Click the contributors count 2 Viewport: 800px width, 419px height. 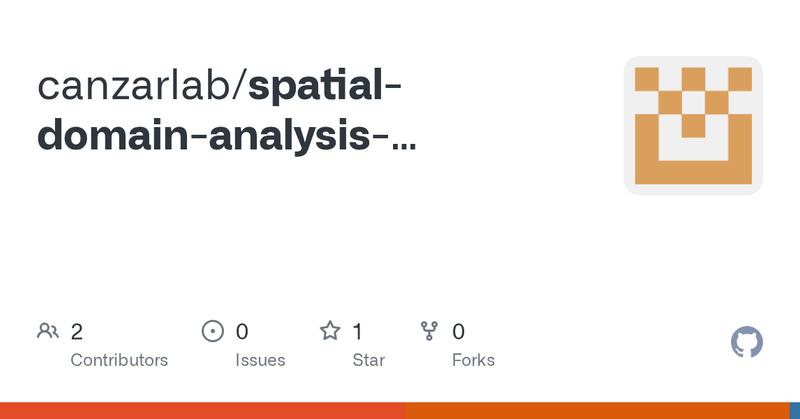click(77, 332)
